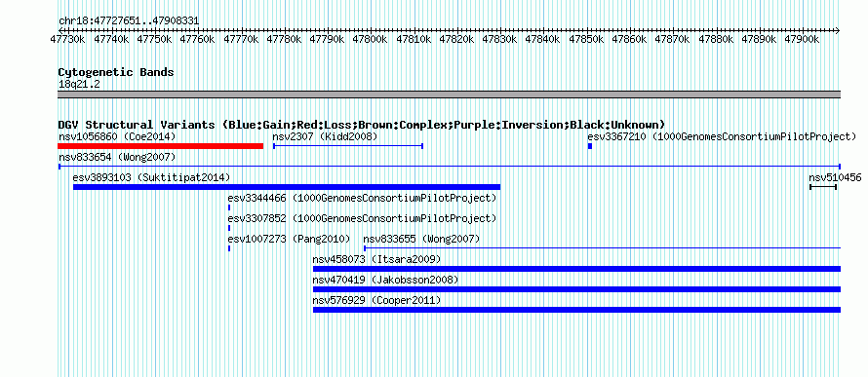This screenshot has height=377, width=868.
Task: Click the thin nsv833654 variant line
Action: [450, 167]
